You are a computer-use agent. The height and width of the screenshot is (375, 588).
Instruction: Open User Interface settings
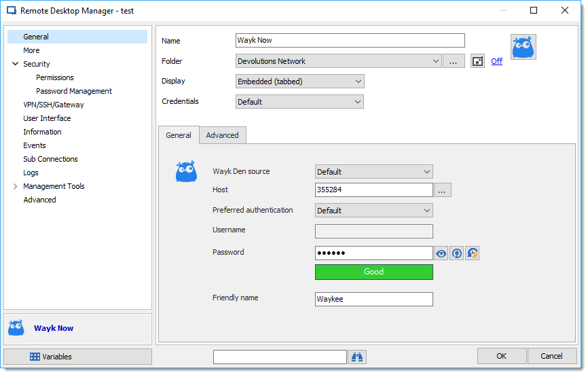[x=47, y=118]
